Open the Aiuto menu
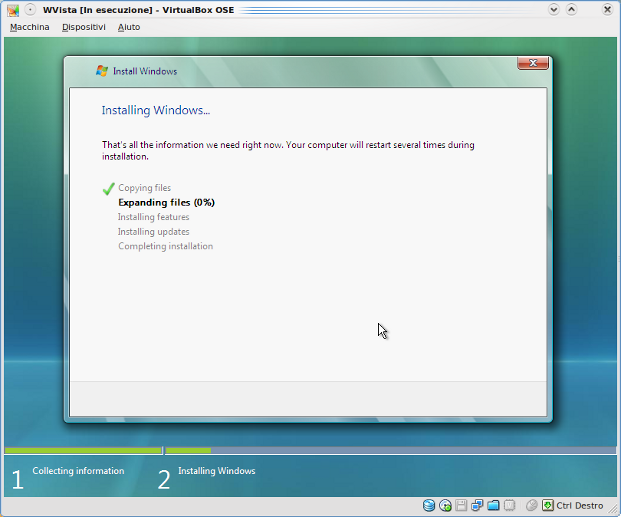 pos(129,27)
